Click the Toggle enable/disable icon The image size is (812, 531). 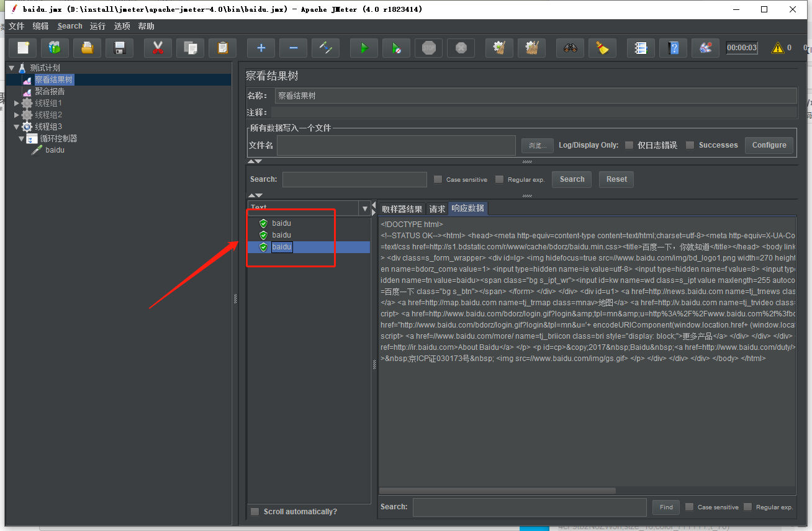tap(325, 48)
